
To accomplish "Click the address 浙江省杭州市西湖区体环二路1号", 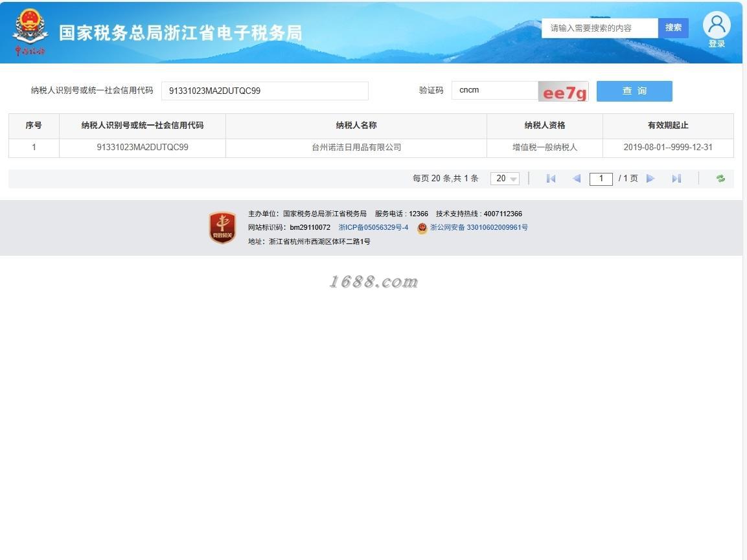I will coord(309,242).
